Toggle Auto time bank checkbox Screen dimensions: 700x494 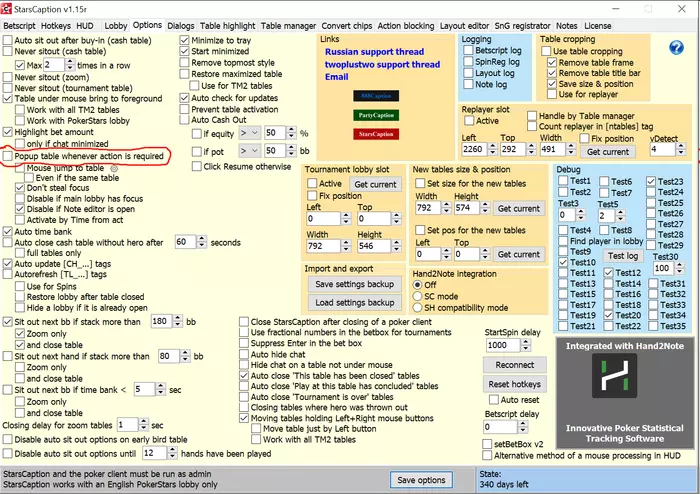pyautogui.click(x=8, y=231)
